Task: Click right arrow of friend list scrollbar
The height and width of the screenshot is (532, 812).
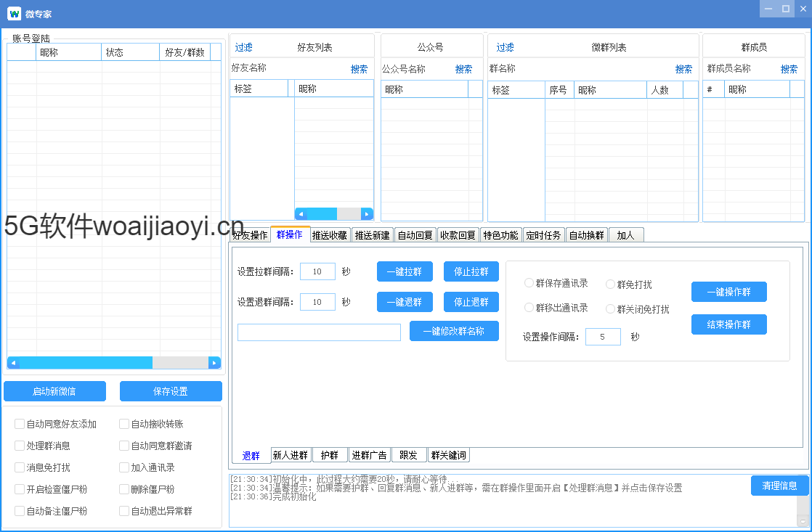Action: pyautogui.click(x=367, y=213)
